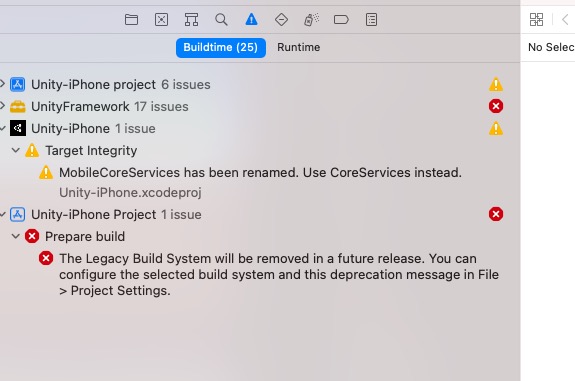Expand UnityFramework 17 issues row
The height and width of the screenshot is (381, 575).
[3, 106]
